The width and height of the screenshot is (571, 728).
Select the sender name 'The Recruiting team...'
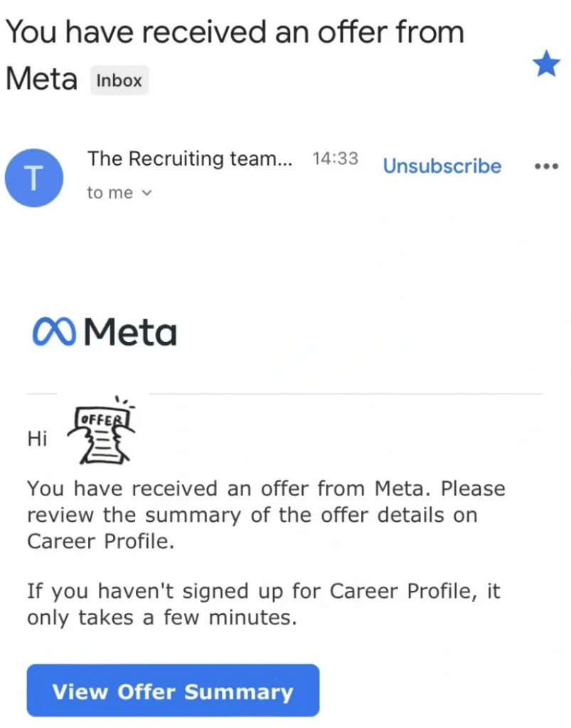(189, 159)
